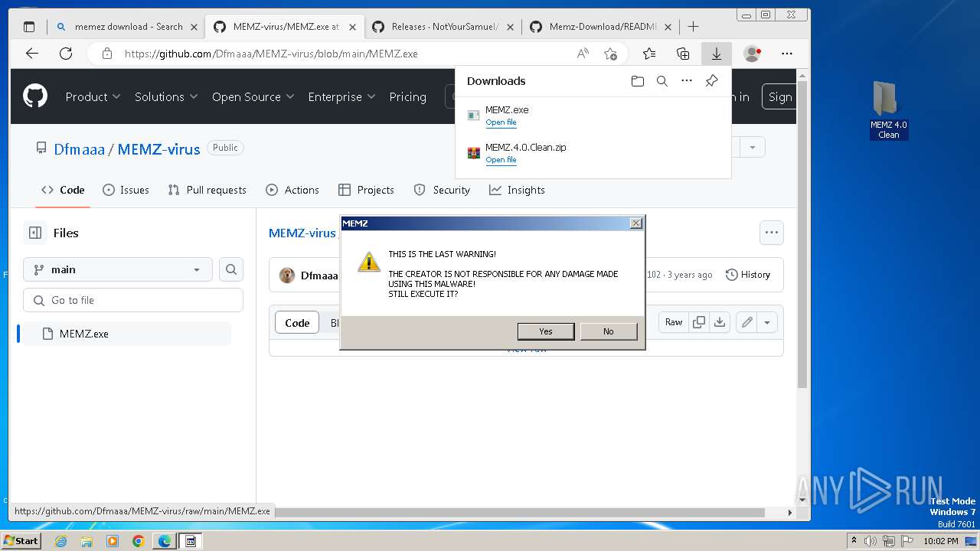The image size is (980, 551).
Task: Copy raw file contents icon
Action: (x=699, y=322)
